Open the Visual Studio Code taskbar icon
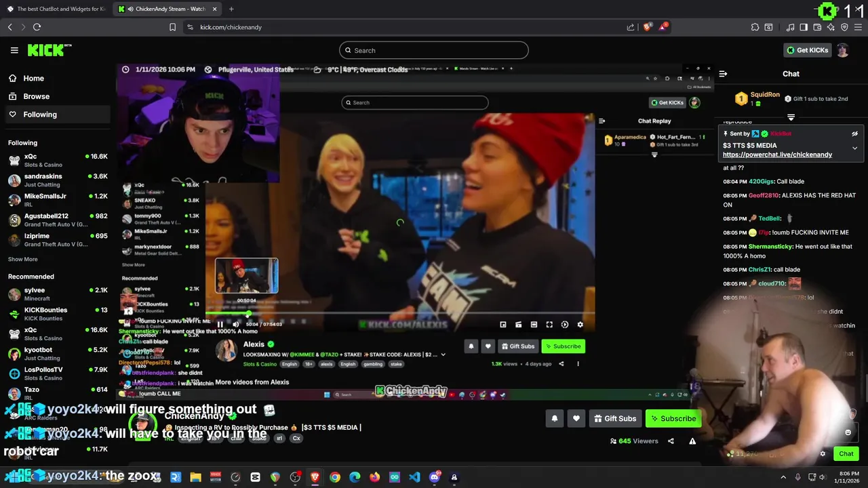This screenshot has height=488, width=868. tap(414, 477)
